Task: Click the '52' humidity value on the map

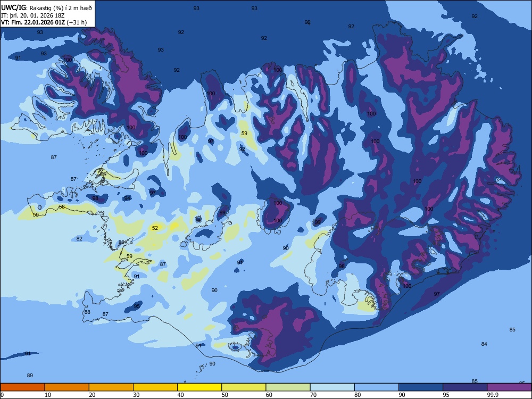Action: click(155, 228)
